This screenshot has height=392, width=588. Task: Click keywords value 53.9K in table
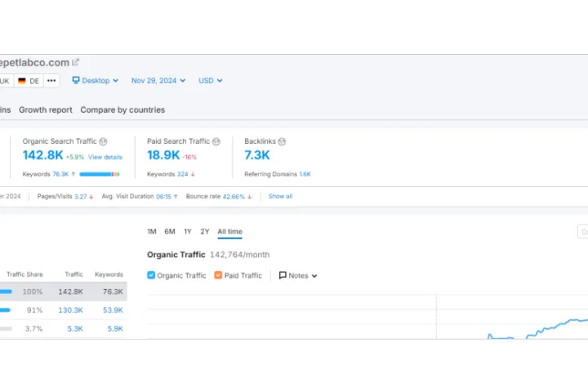[113, 310]
